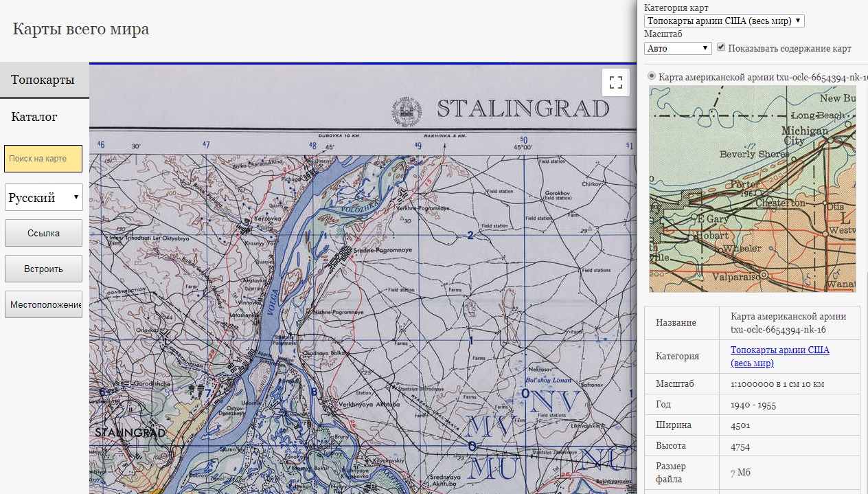Select the year value '1940 - 1955'
868x494 pixels.
[753, 405]
